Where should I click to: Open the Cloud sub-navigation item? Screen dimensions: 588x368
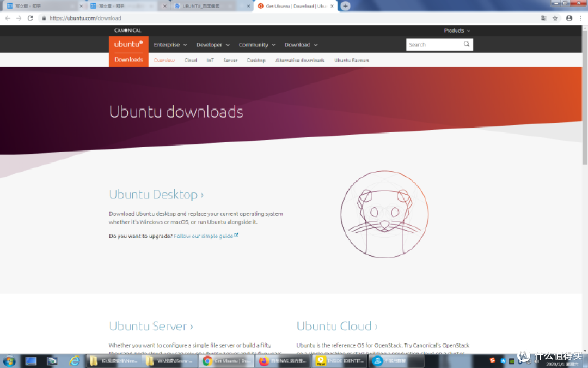[x=191, y=60]
